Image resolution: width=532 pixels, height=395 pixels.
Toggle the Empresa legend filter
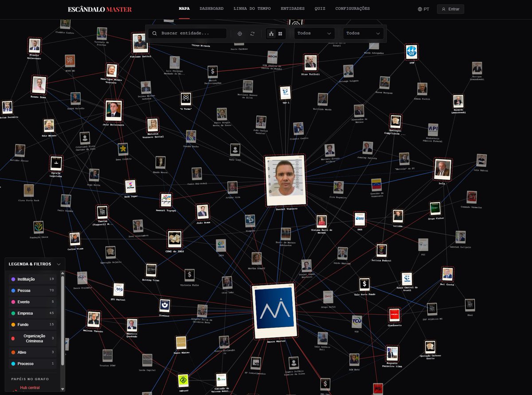(33, 313)
